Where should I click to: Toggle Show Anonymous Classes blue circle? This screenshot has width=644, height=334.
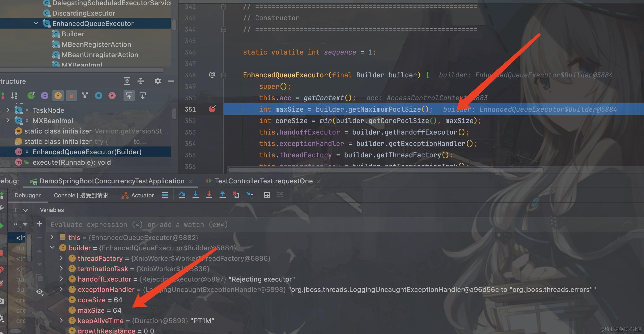click(x=99, y=96)
